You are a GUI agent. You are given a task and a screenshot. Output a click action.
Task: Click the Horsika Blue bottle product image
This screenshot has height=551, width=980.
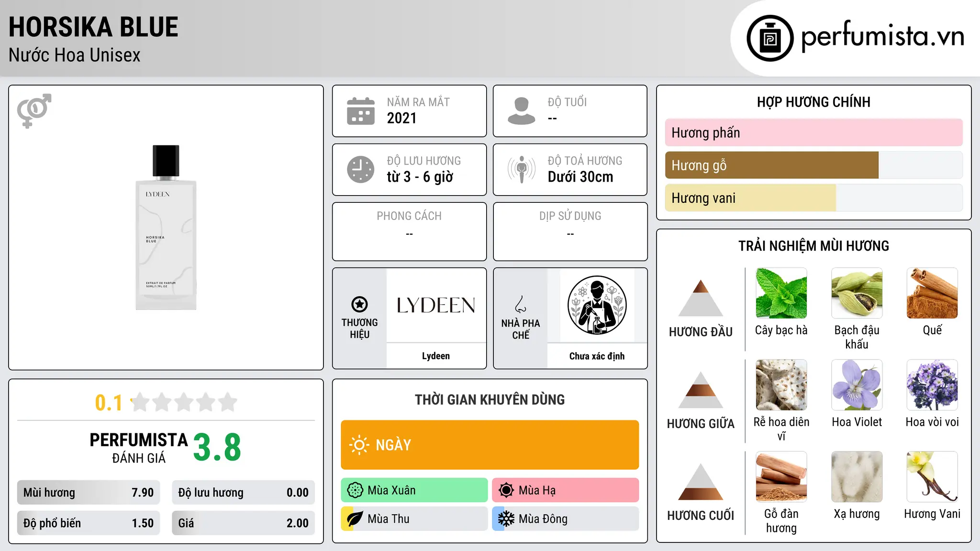pyautogui.click(x=166, y=227)
